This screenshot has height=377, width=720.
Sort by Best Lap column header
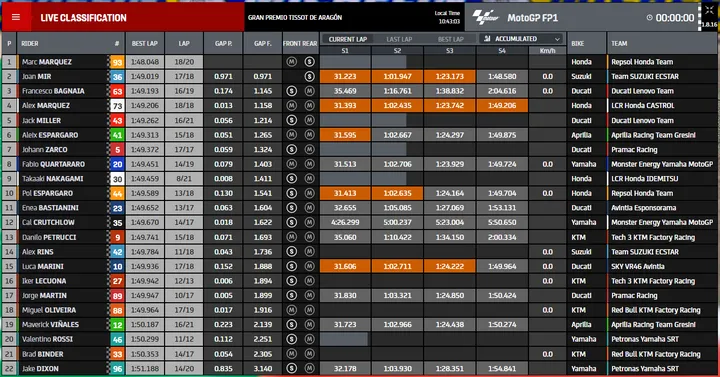click(x=145, y=44)
